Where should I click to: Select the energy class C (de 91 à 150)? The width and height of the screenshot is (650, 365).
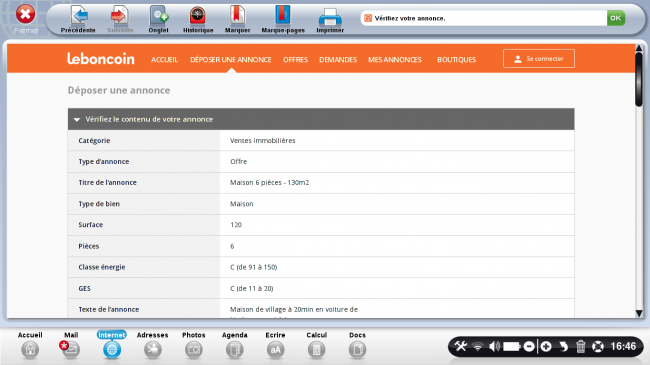pyautogui.click(x=254, y=267)
